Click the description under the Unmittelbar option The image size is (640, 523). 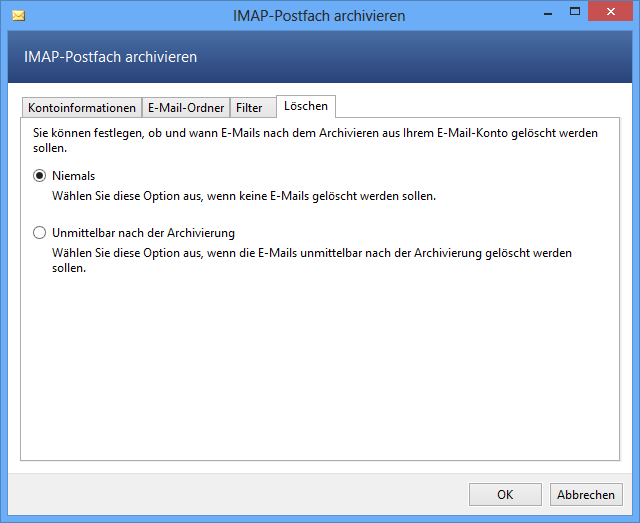312,260
